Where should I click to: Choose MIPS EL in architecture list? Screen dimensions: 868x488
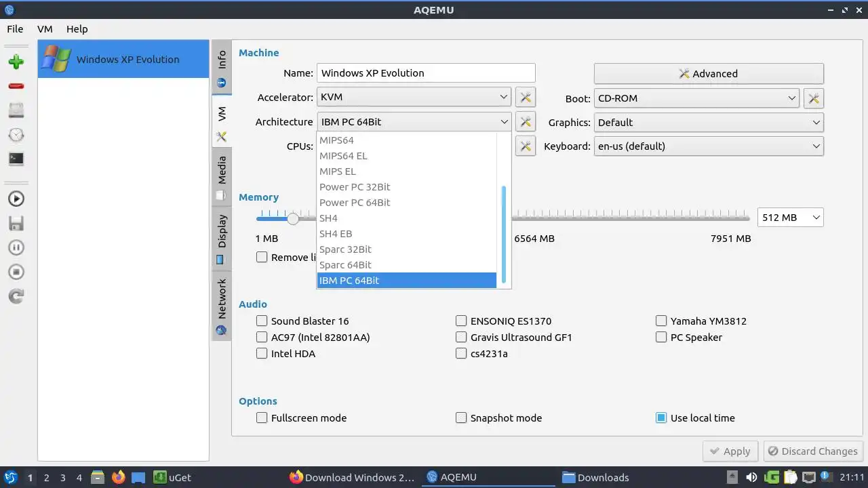[x=407, y=171]
